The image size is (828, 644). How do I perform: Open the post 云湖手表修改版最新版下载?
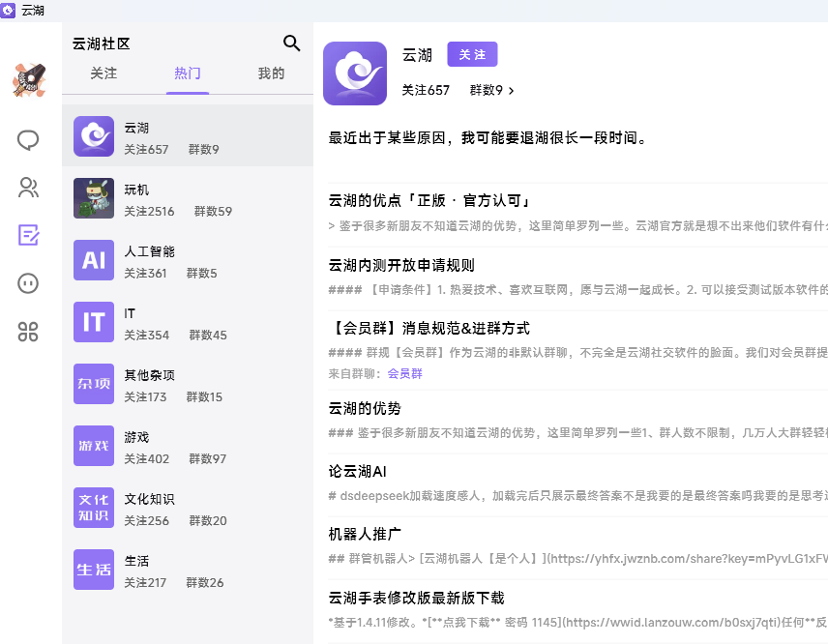[416, 598]
